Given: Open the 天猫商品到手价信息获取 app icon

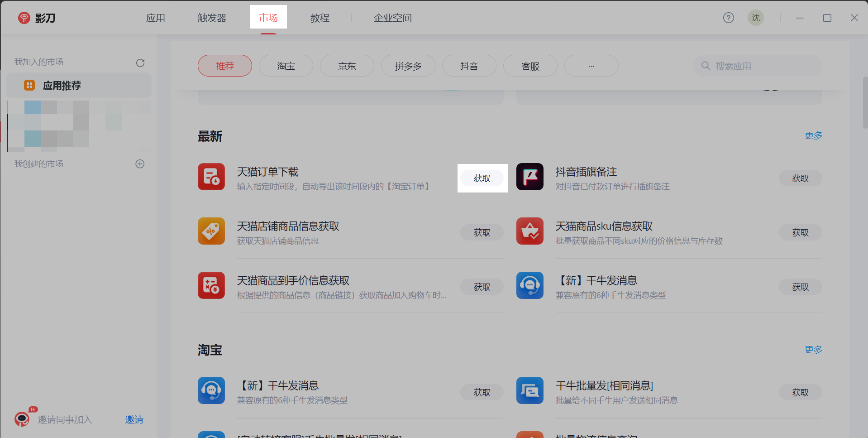Looking at the screenshot, I should [211, 285].
